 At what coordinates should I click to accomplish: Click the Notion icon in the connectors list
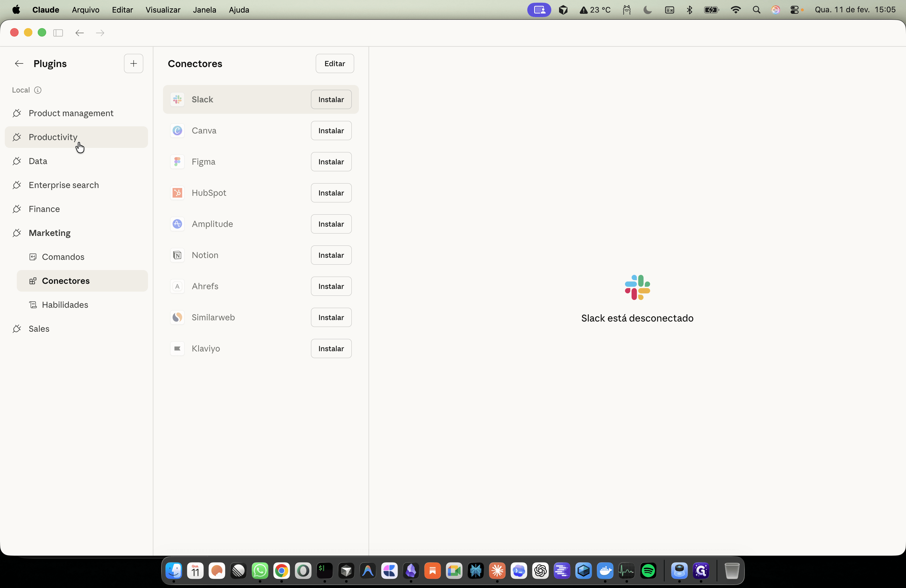coord(177,255)
